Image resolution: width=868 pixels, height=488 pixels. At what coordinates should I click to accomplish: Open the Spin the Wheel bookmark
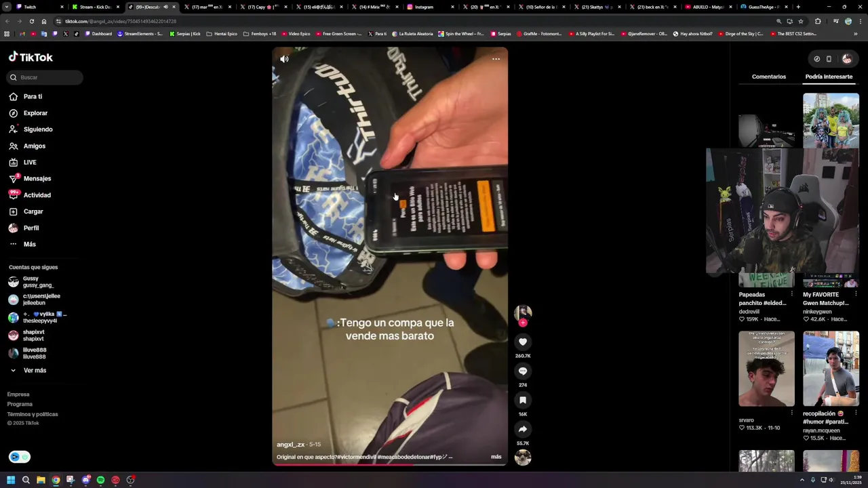click(460, 33)
